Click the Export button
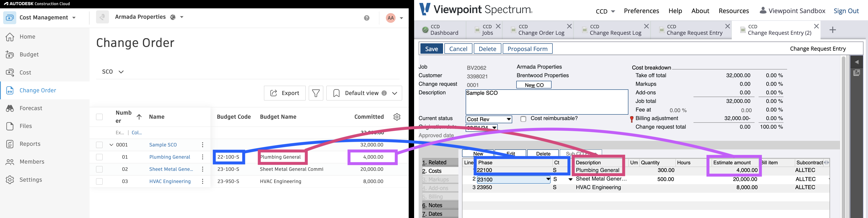 pyautogui.click(x=285, y=93)
